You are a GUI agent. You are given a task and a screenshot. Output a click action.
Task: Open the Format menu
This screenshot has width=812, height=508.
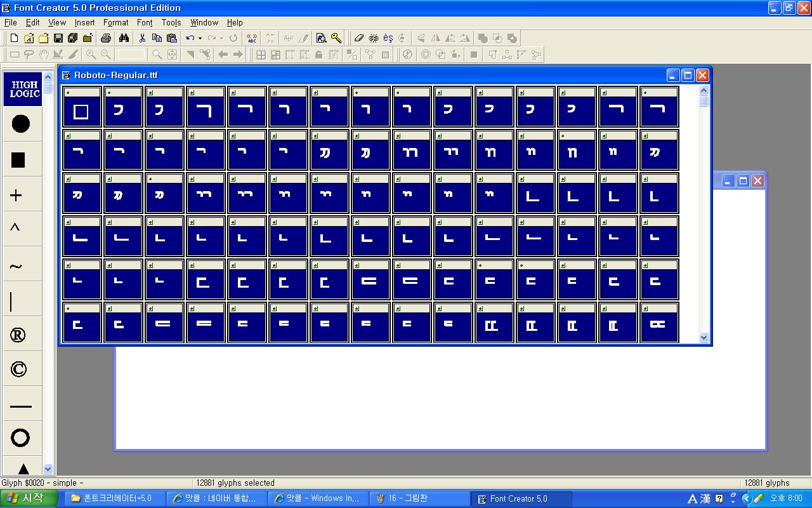point(115,22)
